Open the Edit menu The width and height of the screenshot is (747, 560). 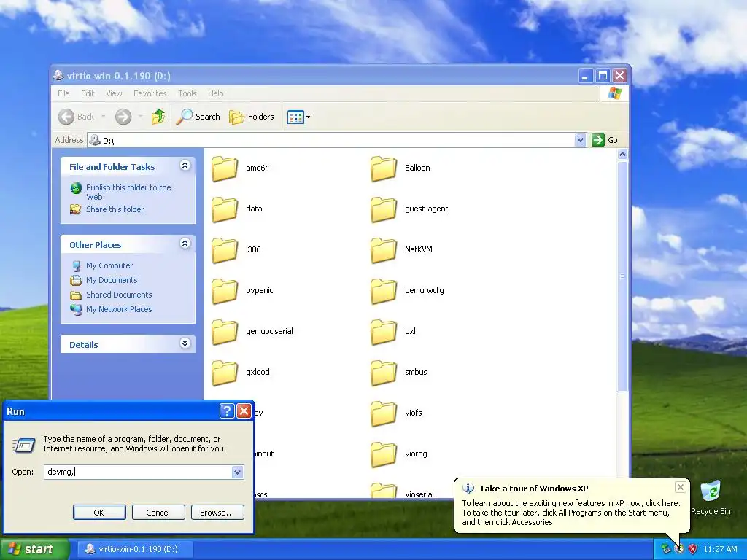(88, 93)
